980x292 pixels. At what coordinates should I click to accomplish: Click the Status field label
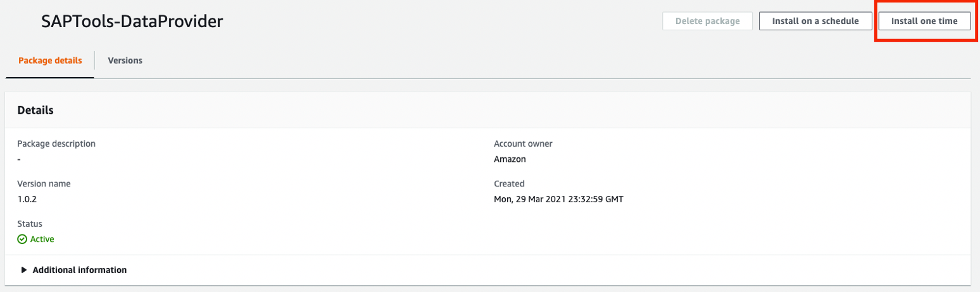(x=30, y=224)
